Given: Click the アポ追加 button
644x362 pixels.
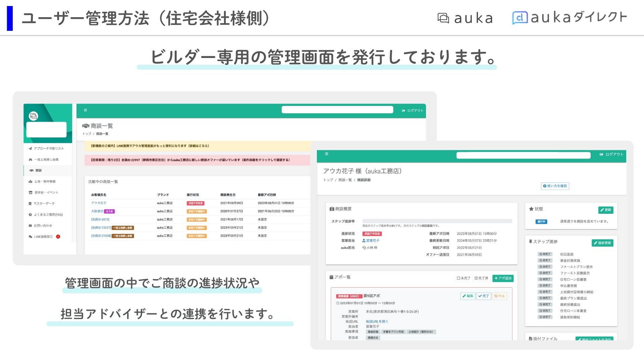Looking at the screenshot, I should click(503, 278).
